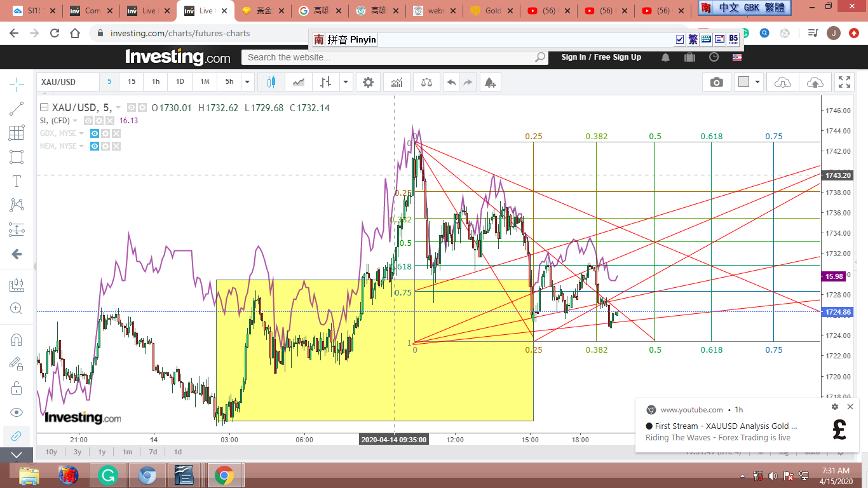The width and height of the screenshot is (868, 488).
Task: Switch to the 1h timeframe
Action: [156, 82]
